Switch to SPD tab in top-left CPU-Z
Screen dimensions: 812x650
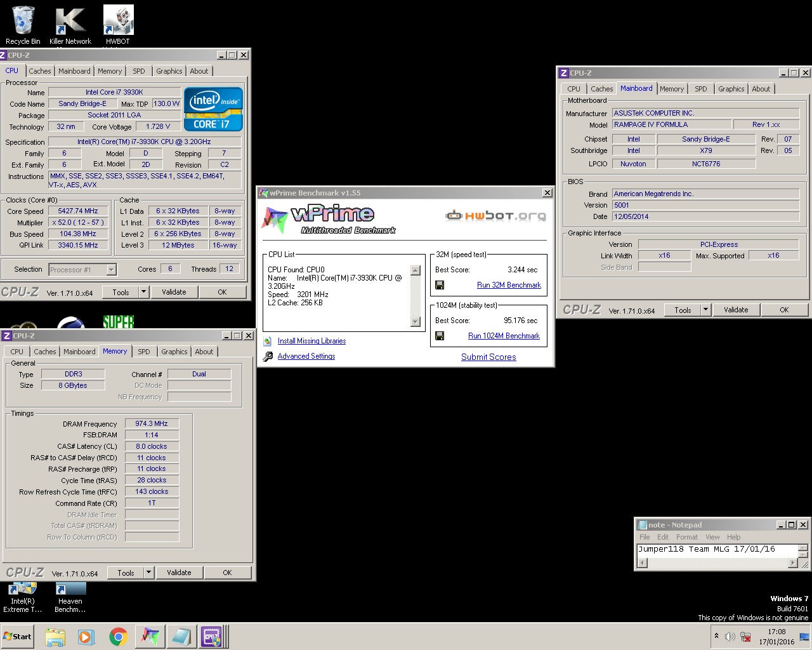click(139, 71)
